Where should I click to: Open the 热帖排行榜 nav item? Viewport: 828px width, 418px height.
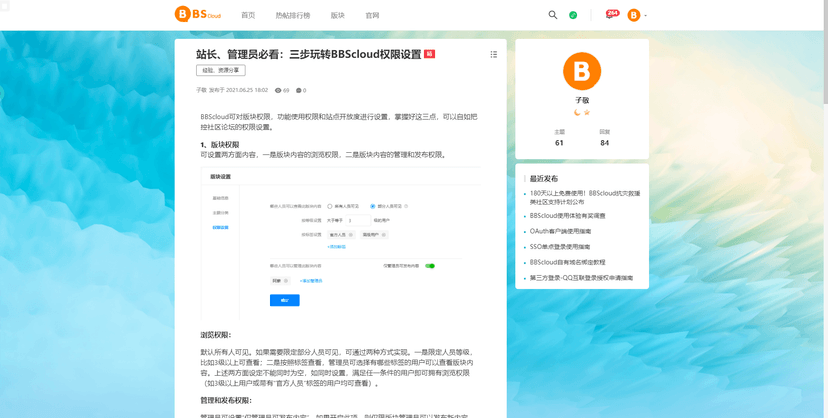pyautogui.click(x=293, y=15)
